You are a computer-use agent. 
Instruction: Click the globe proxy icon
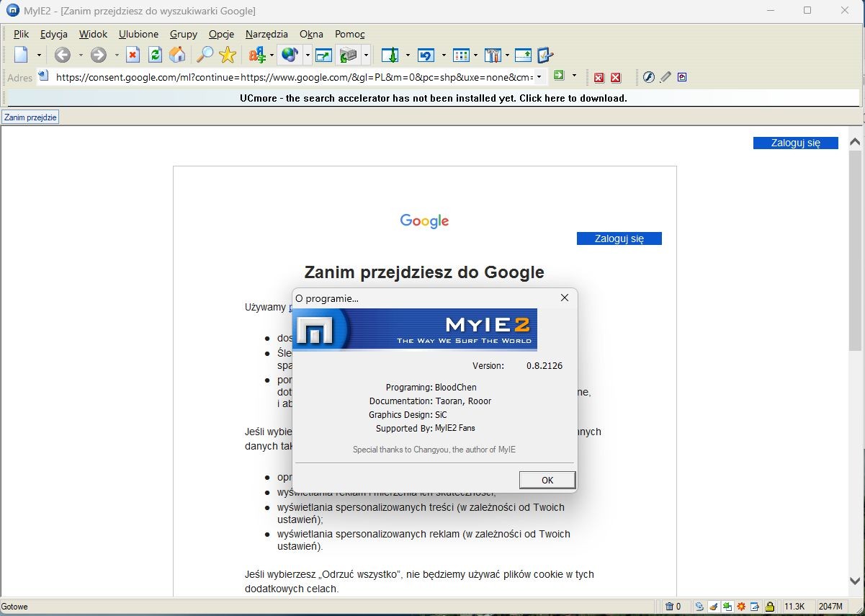[290, 55]
